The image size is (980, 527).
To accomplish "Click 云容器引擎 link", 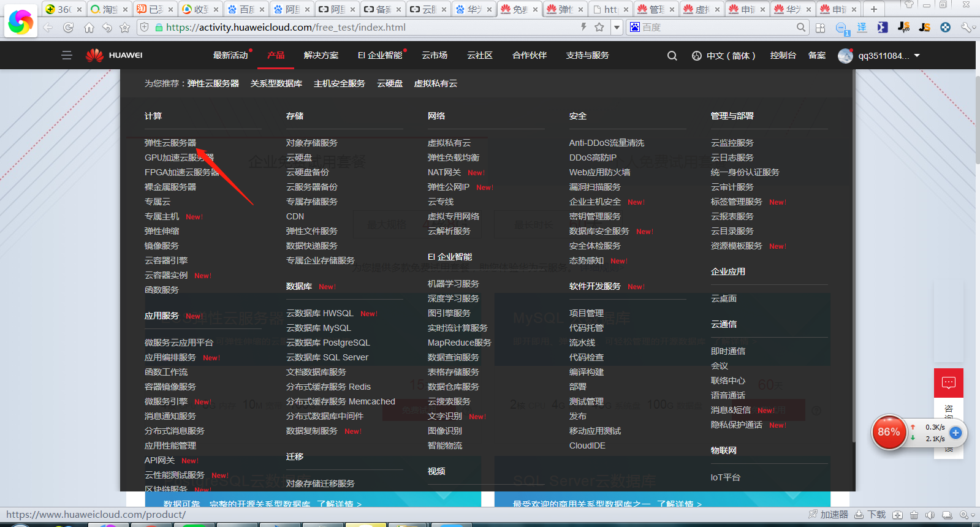I will [x=166, y=260].
